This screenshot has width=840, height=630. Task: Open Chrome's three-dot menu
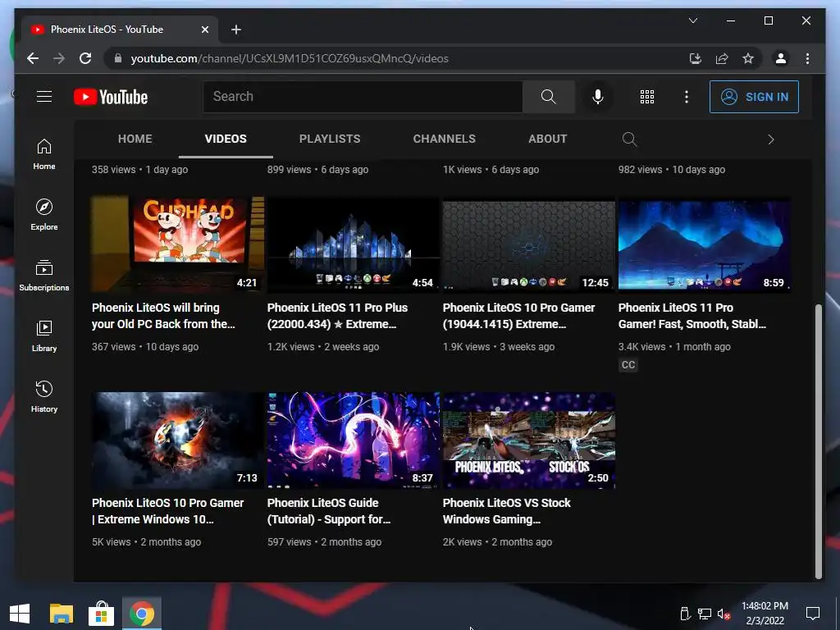coord(807,58)
